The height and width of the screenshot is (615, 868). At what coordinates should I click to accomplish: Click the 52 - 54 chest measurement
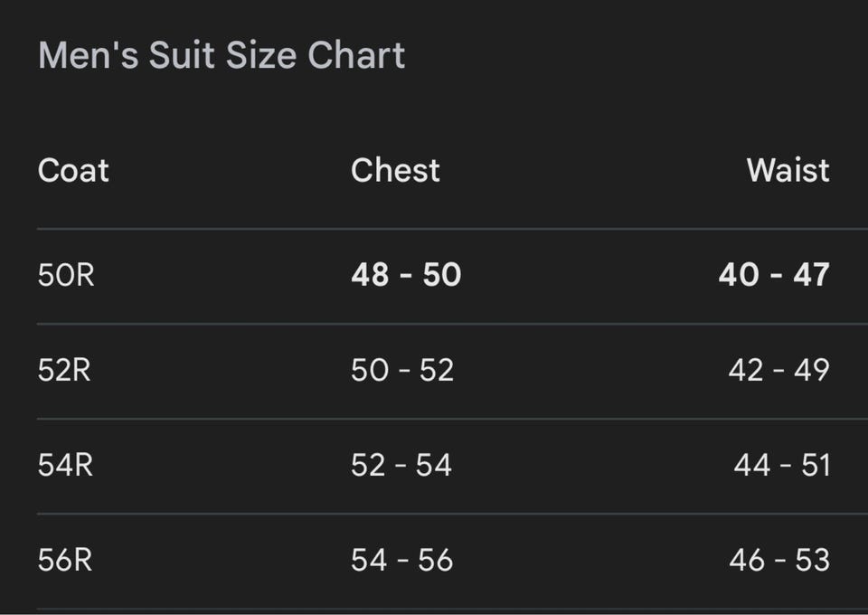tap(401, 465)
